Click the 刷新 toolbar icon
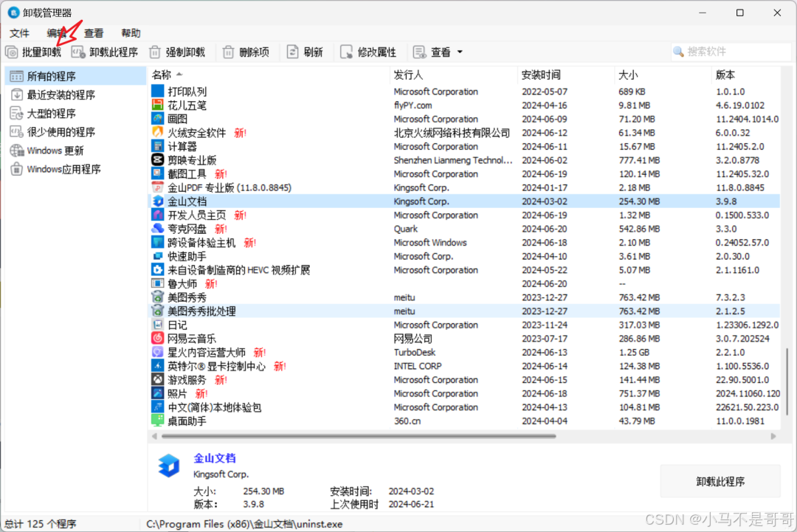Viewport: 797px width, 532px height. pyautogui.click(x=292, y=52)
